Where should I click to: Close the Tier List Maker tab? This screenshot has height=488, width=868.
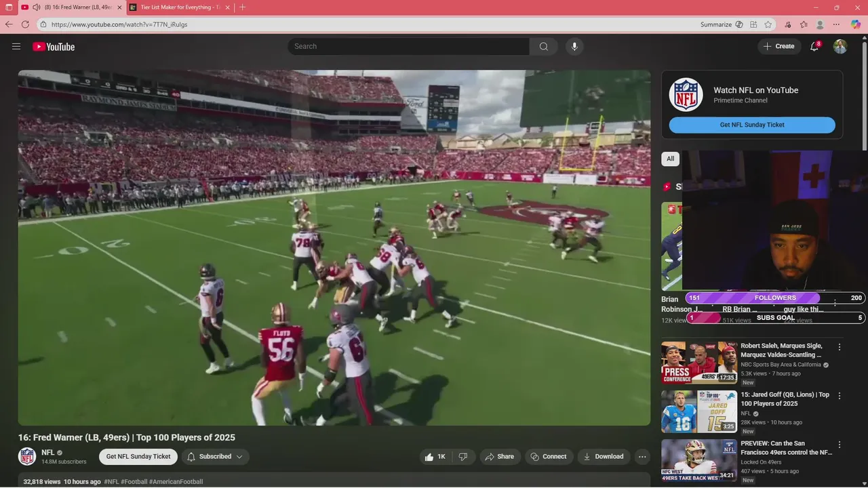[x=227, y=7]
